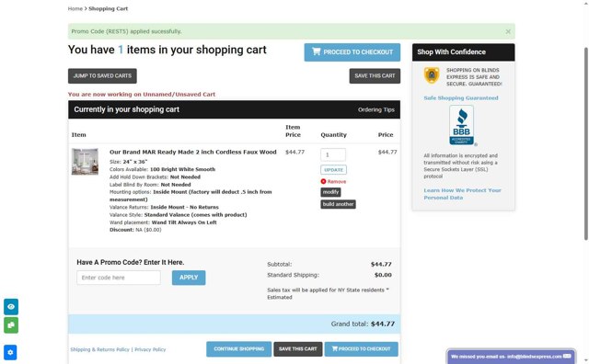This screenshot has height=364, width=589.
Task: Click the Continue Shopping button
Action: point(239,349)
